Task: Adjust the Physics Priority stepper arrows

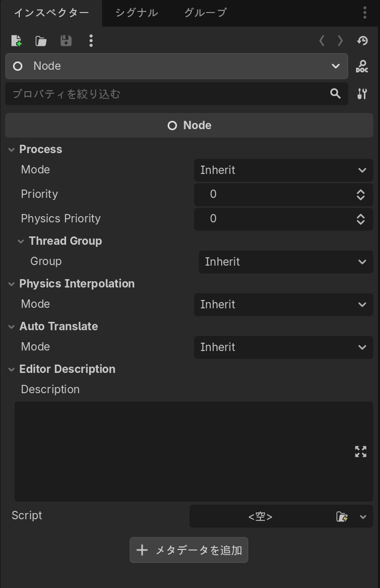Action: click(x=361, y=219)
